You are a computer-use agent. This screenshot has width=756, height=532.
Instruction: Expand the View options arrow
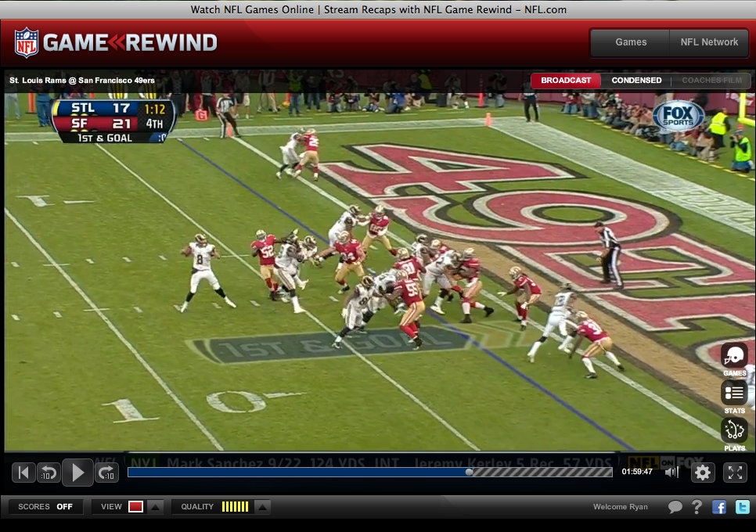[155, 507]
